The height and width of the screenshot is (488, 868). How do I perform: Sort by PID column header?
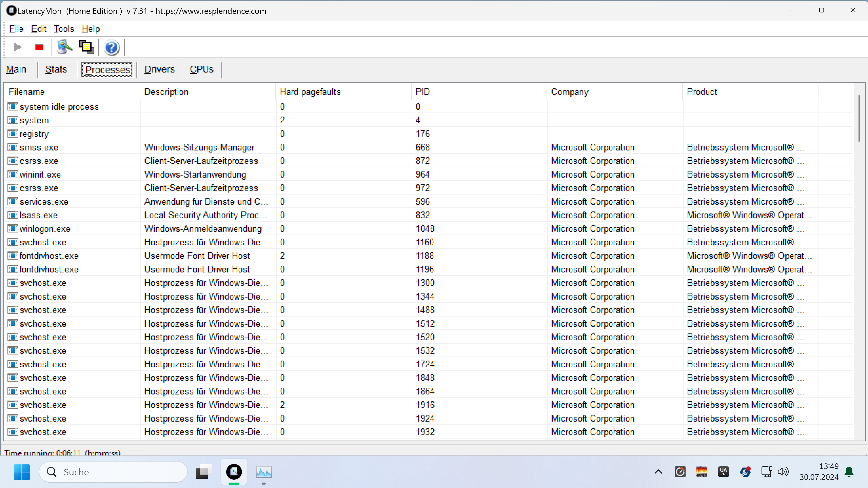point(422,91)
